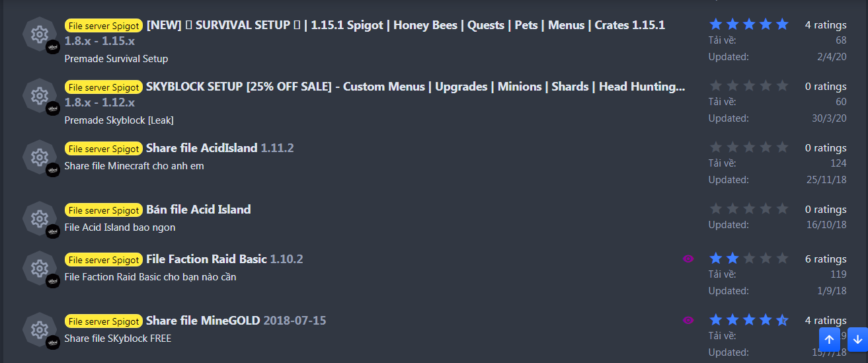Click File server Spigot tag on AcidIsland row
868x363 pixels.
104,149
